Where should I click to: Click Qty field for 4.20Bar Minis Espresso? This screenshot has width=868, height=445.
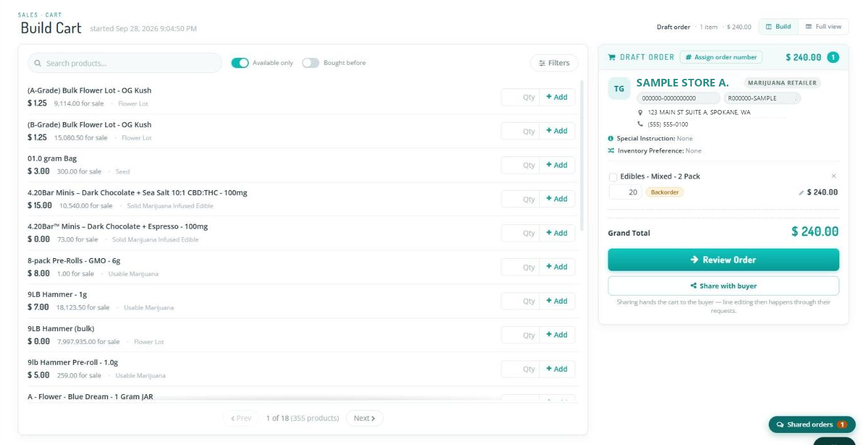point(520,233)
